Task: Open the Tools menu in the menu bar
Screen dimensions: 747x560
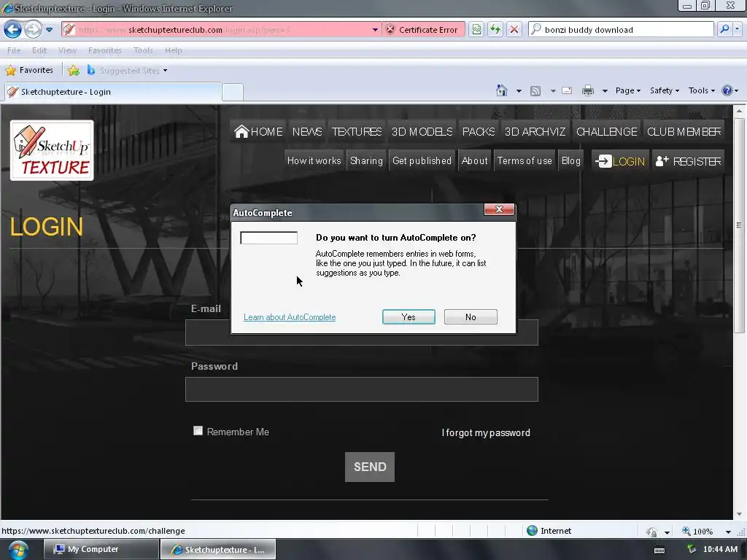Action: pos(143,50)
